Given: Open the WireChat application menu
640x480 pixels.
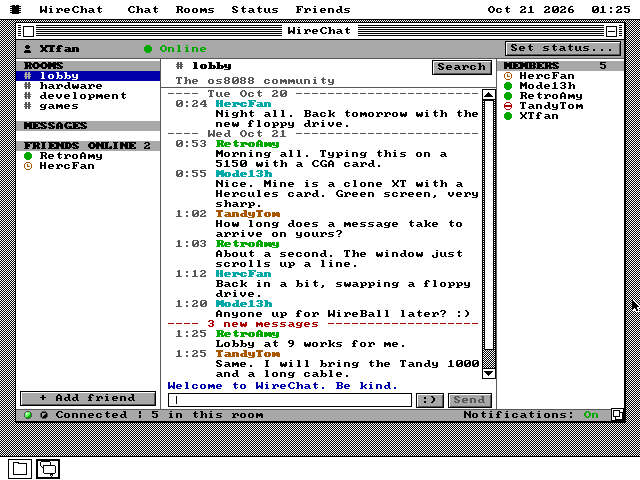Looking at the screenshot, I should (71, 9).
